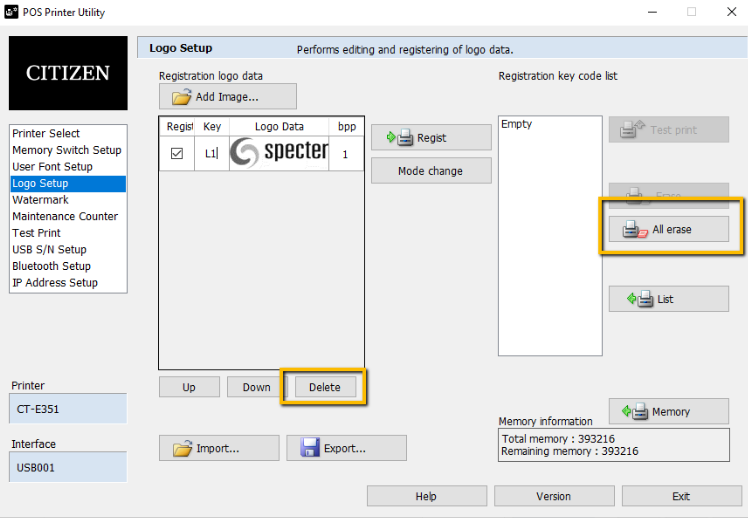Click the Add Image folder icon
Image resolution: width=748 pixels, height=518 pixels.
(x=181, y=97)
